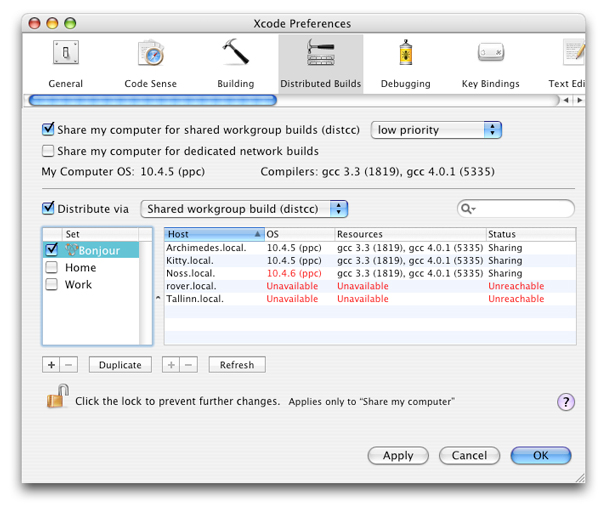607x514 pixels.
Task: Switch to the Key Bindings tab label
Action: tap(491, 84)
